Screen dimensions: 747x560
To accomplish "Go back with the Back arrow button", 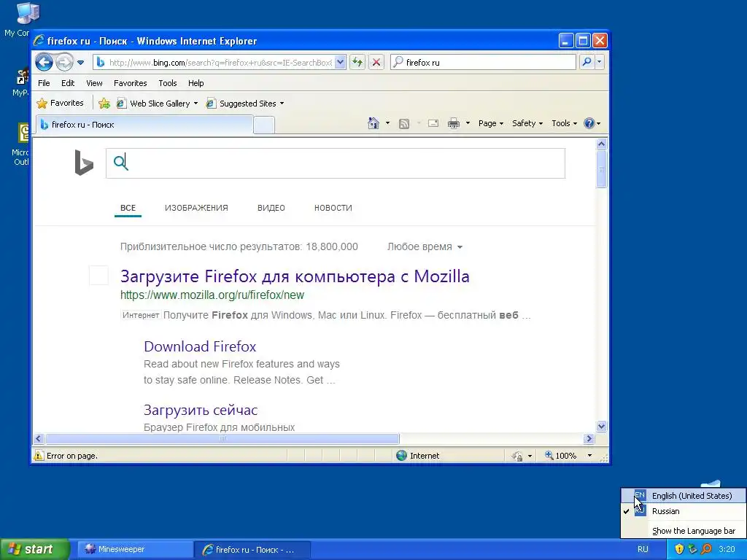I will (x=44, y=62).
